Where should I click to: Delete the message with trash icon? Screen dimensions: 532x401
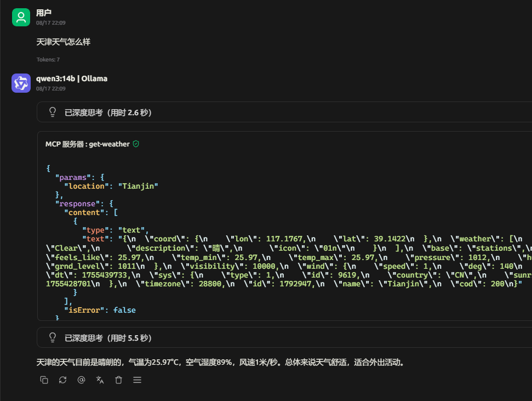coord(118,380)
